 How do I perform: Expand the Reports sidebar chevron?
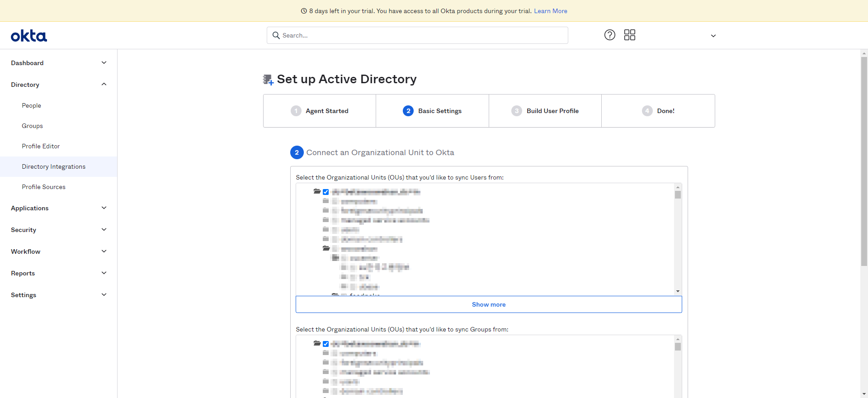(104, 273)
